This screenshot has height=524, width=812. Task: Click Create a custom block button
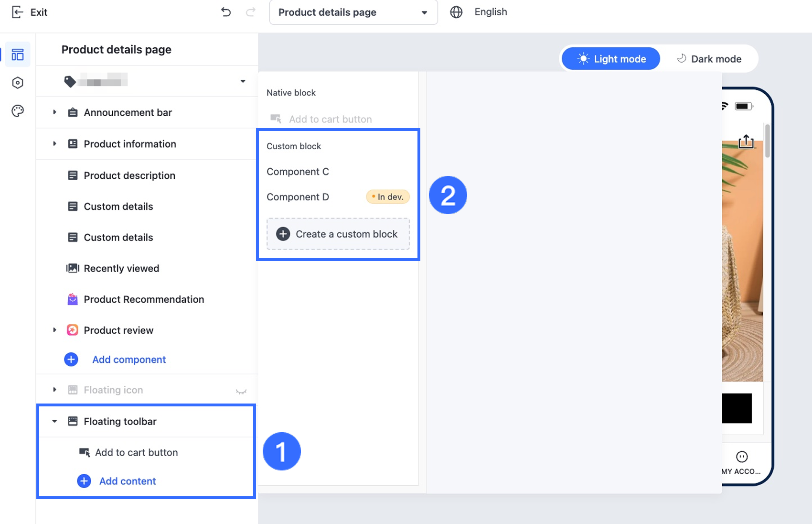click(x=338, y=234)
